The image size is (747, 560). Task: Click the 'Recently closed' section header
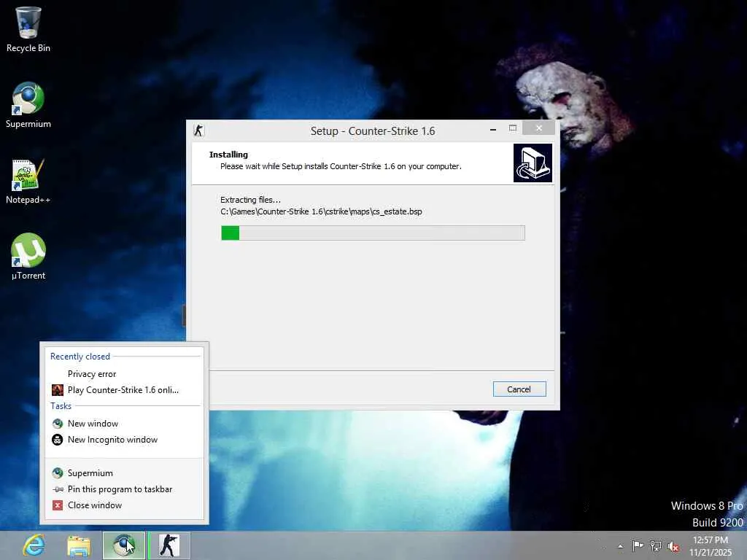click(x=80, y=356)
